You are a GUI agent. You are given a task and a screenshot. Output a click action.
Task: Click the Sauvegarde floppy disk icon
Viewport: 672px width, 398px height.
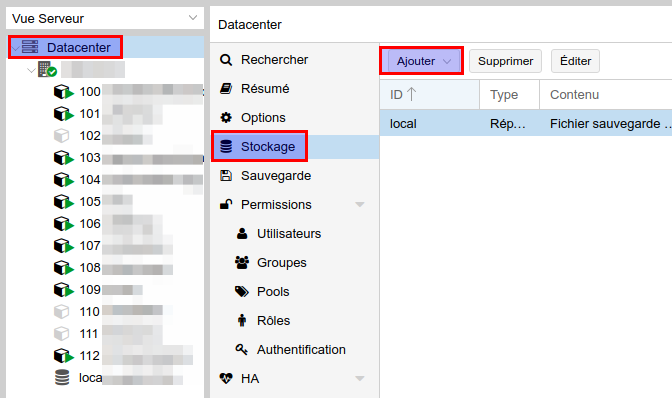(226, 176)
